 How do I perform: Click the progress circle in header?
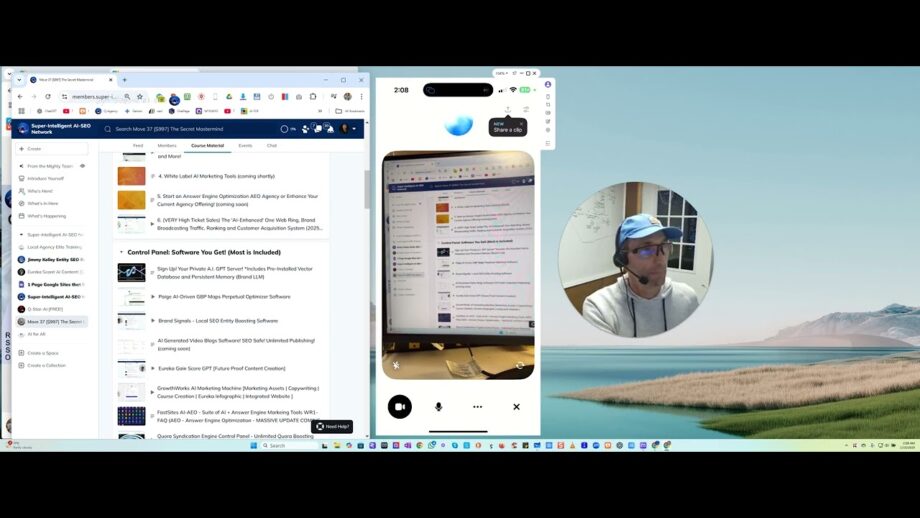pyautogui.click(x=285, y=128)
